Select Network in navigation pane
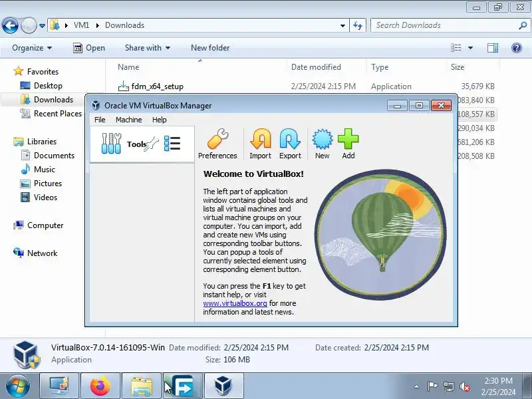Image resolution: width=532 pixels, height=399 pixels. [42, 253]
